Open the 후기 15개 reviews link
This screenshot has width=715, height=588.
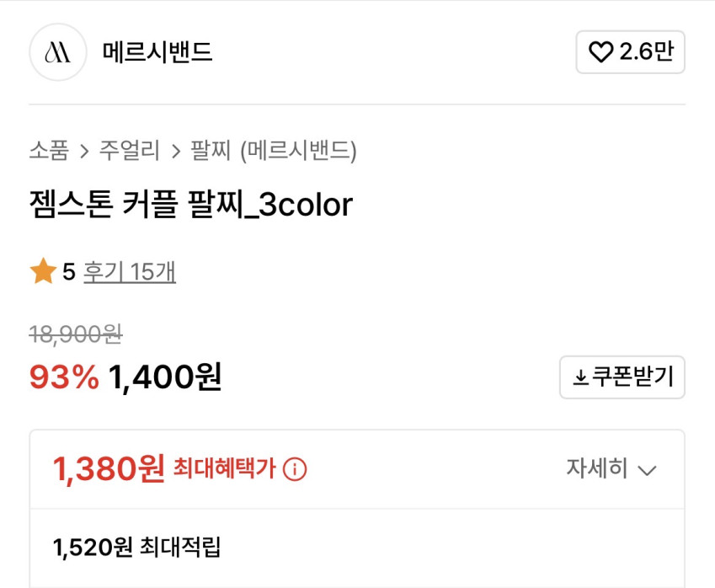pos(130,272)
